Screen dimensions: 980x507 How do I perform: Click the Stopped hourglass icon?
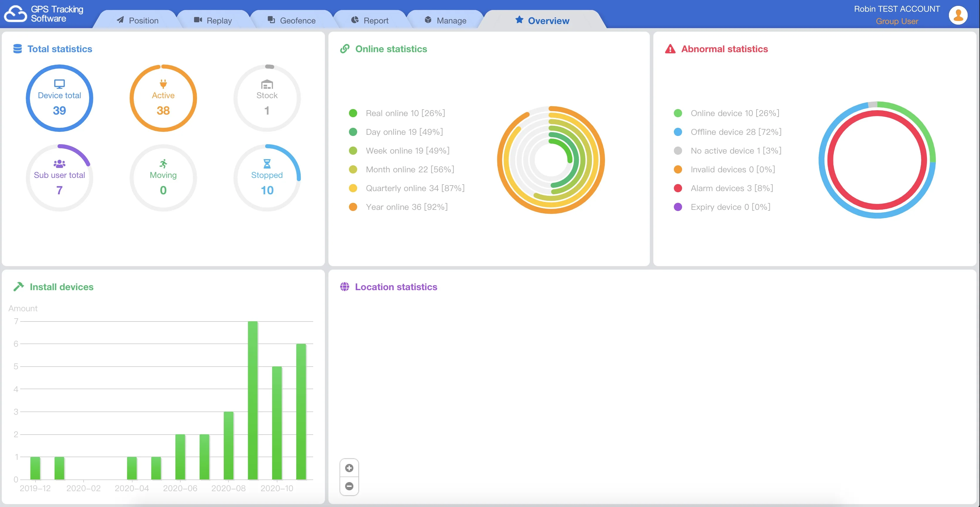pyautogui.click(x=267, y=164)
